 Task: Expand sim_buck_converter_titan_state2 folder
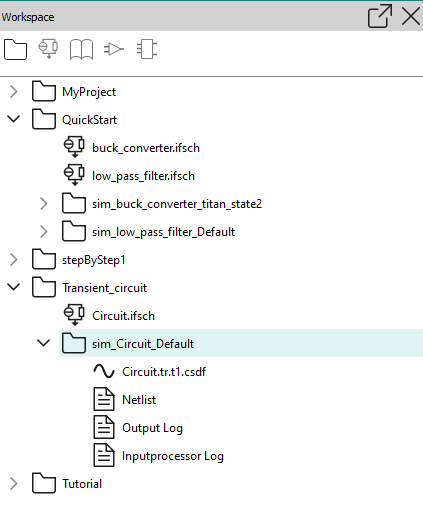pyautogui.click(x=44, y=204)
